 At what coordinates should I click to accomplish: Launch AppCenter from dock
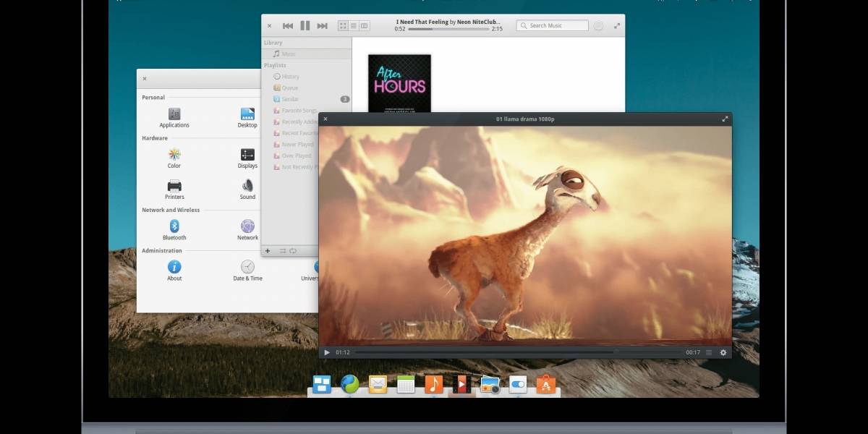545,384
